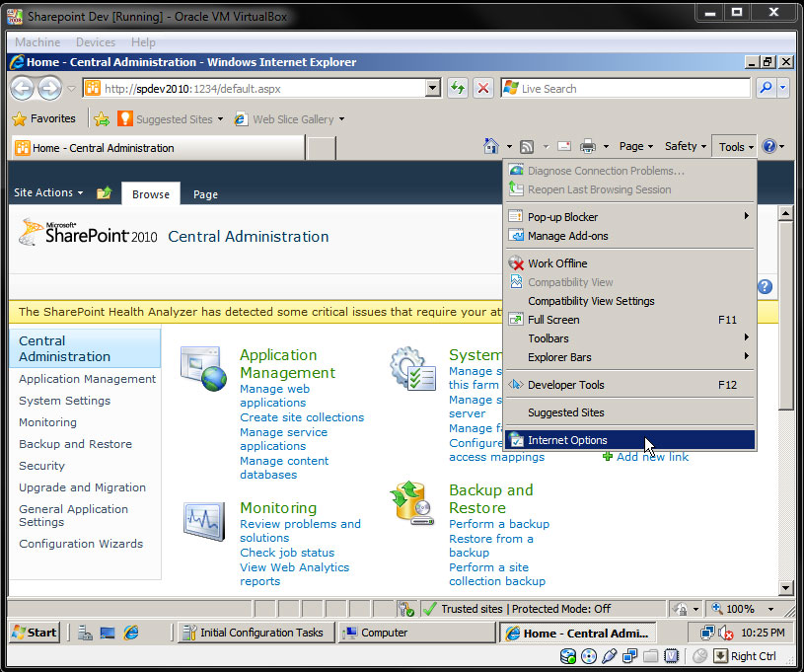Click VirtualBox optical disk status icon
Viewport: 804px width, 672px height.
(x=589, y=656)
